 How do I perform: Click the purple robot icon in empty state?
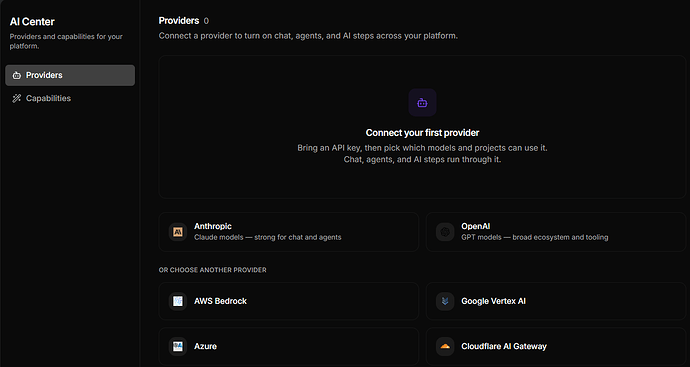click(422, 103)
